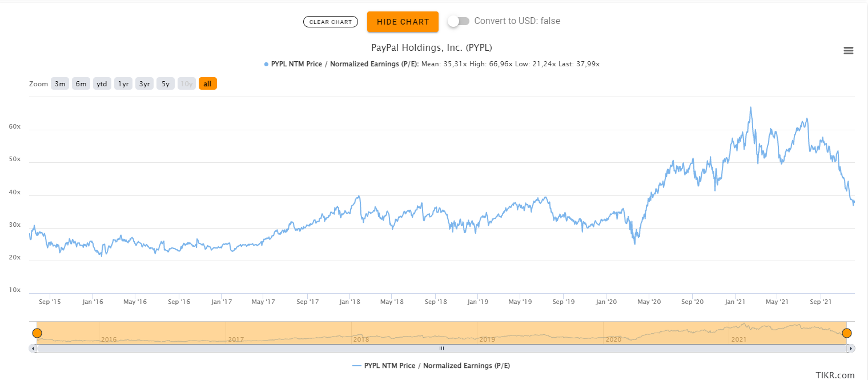Screen dimensions: 868x380
Task: Switch zoom to ytd
Action: (x=102, y=84)
